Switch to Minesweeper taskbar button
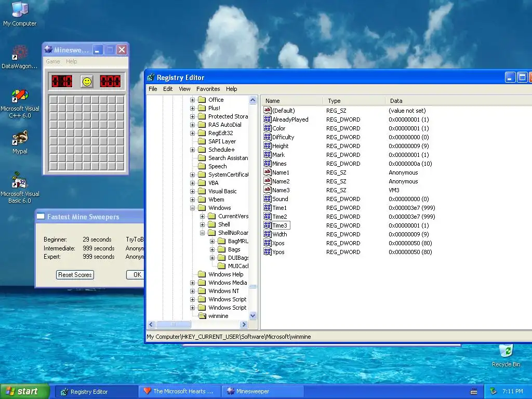 (263, 391)
